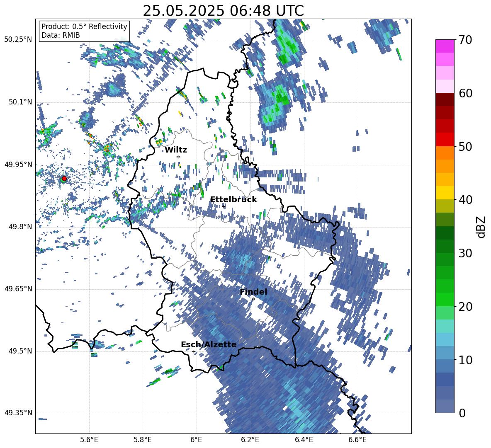Click the cross marker below Findel

point(253,299)
